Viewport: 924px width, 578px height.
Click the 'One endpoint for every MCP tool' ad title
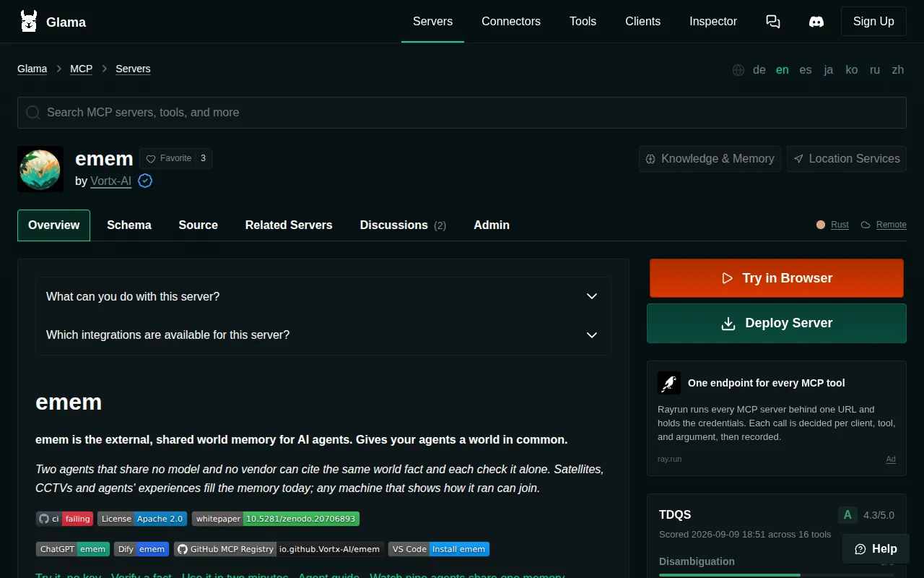(766, 383)
